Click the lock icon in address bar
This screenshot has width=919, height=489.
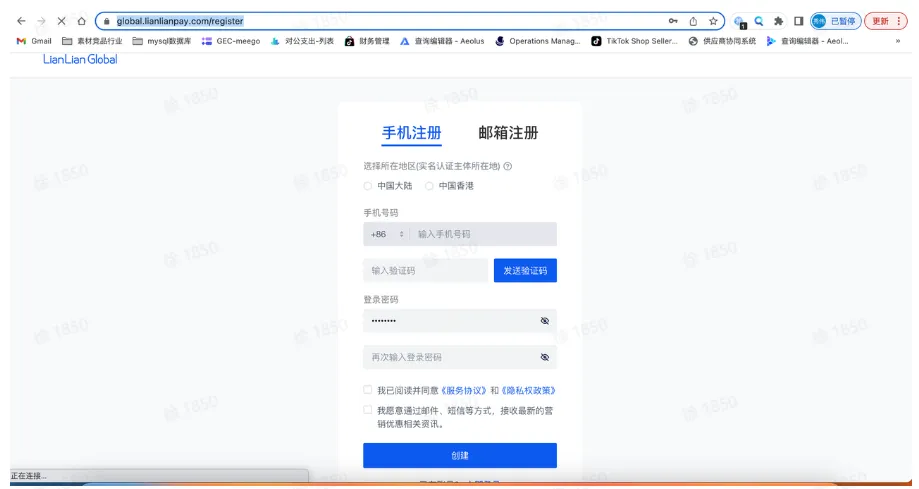106,21
